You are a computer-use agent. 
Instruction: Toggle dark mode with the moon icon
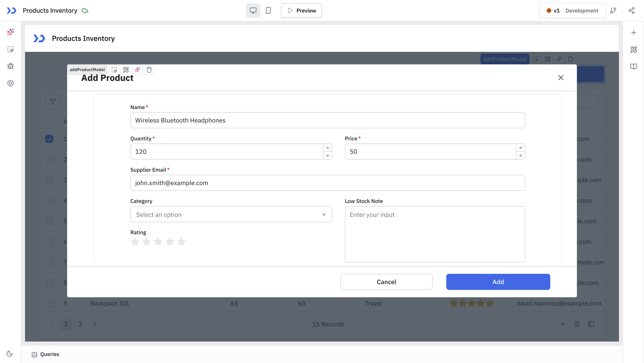pyautogui.click(x=10, y=354)
